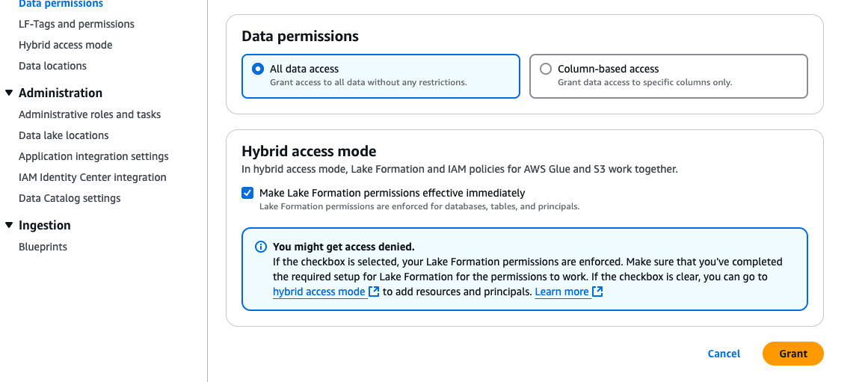This screenshot has height=382, width=868.
Task: Collapse the Administration sidebar section
Action: click(x=9, y=93)
